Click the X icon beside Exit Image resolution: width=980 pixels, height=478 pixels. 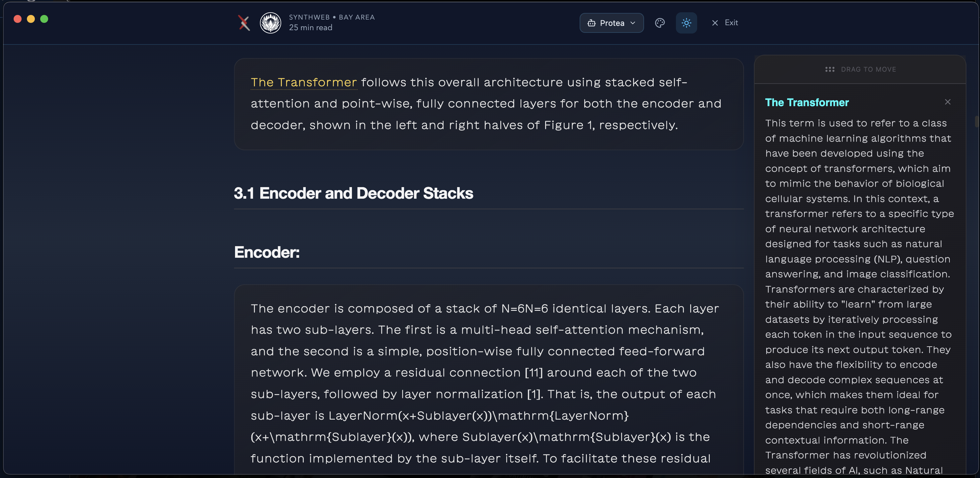coord(715,23)
